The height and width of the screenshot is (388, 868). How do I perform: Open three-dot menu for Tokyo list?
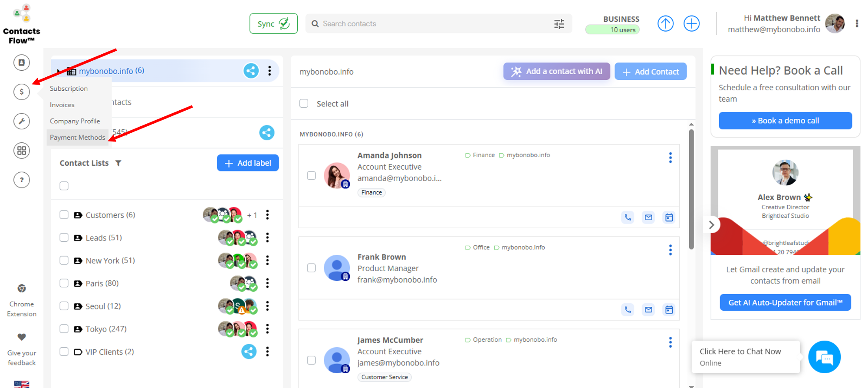click(267, 329)
